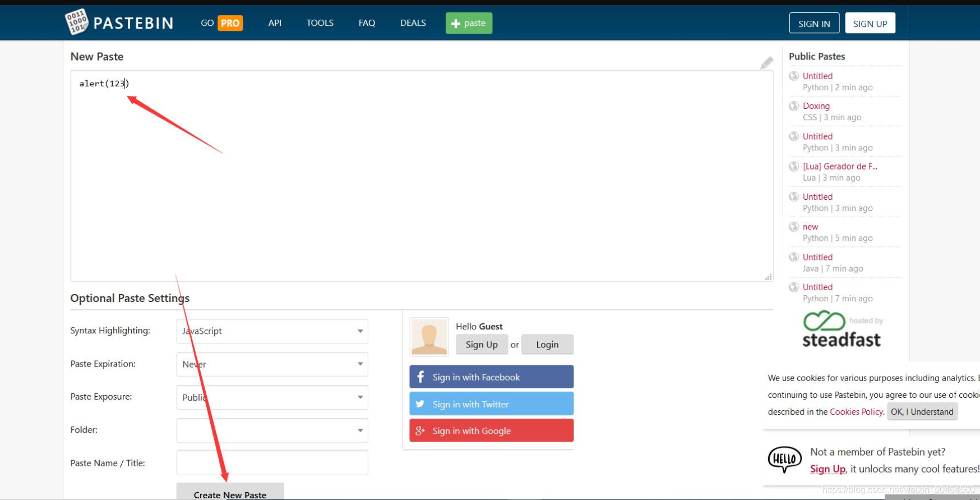The image size is (980, 500).
Task: Click the globe icon beside Gerador de F paste
Action: pos(794,167)
